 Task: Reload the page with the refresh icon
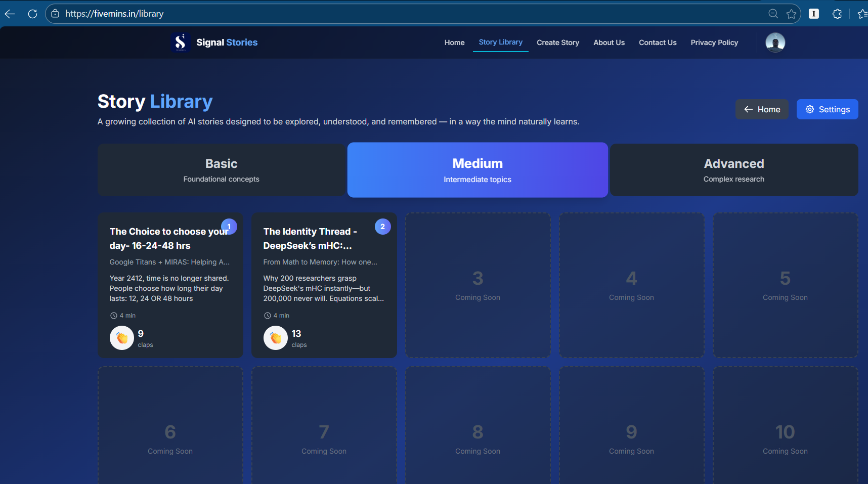click(32, 14)
